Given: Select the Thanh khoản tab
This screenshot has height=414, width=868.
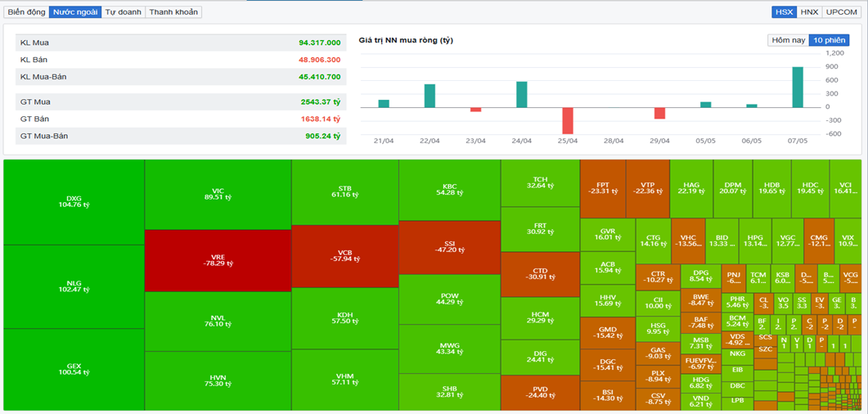Looking at the screenshot, I should point(173,12).
